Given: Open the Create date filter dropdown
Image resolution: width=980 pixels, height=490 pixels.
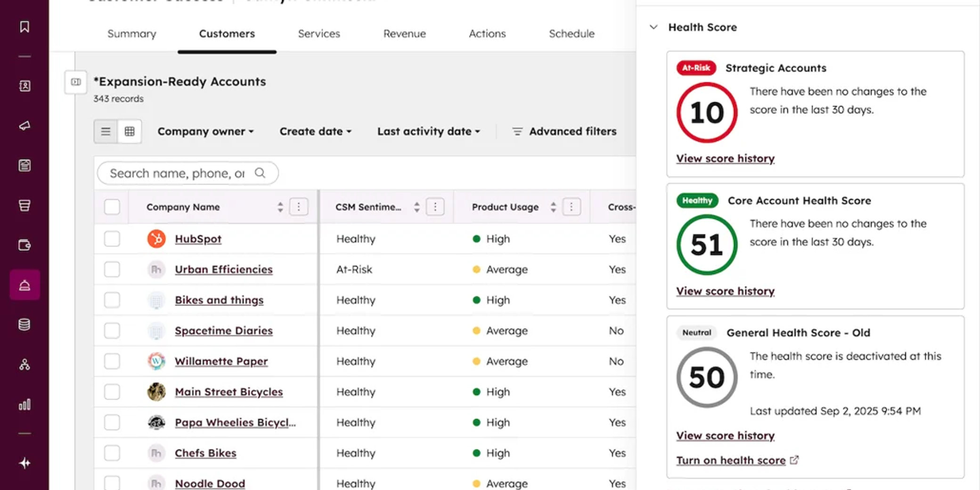Looking at the screenshot, I should pyautogui.click(x=316, y=131).
